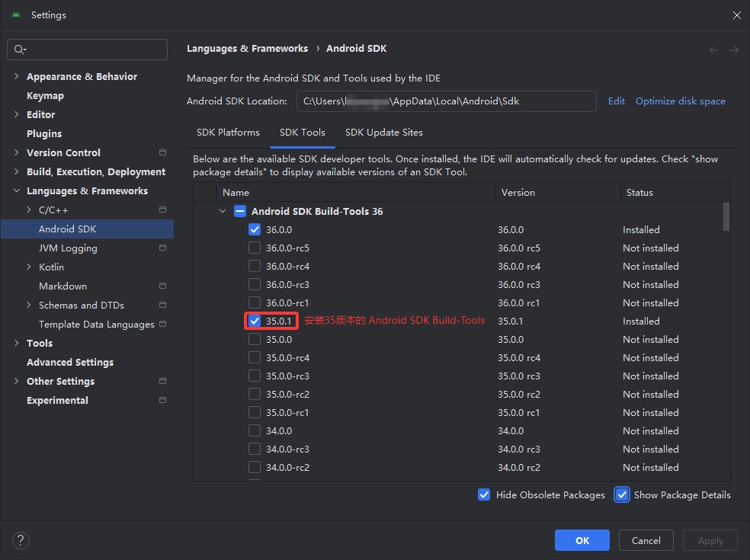
Task: Select the SDK Tools tab
Action: point(303,133)
